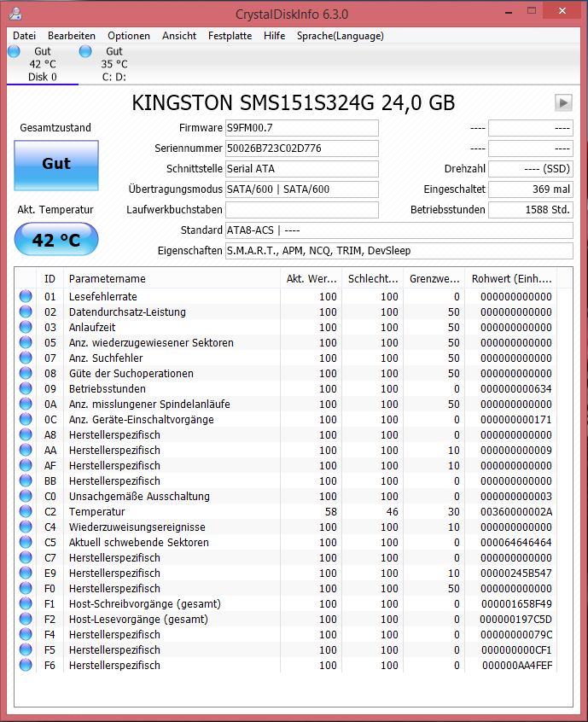Click status orb for Anz. Suchfehler row

click(26, 358)
